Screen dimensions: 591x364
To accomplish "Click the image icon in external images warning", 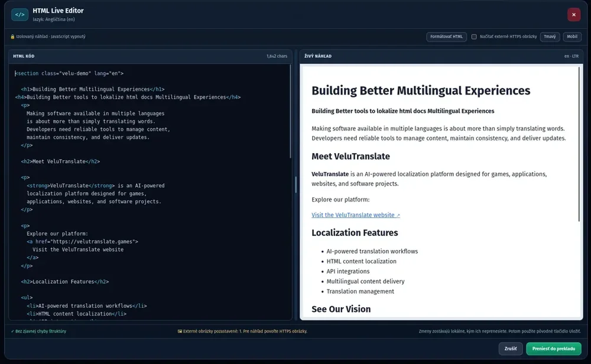I will pyautogui.click(x=180, y=331).
